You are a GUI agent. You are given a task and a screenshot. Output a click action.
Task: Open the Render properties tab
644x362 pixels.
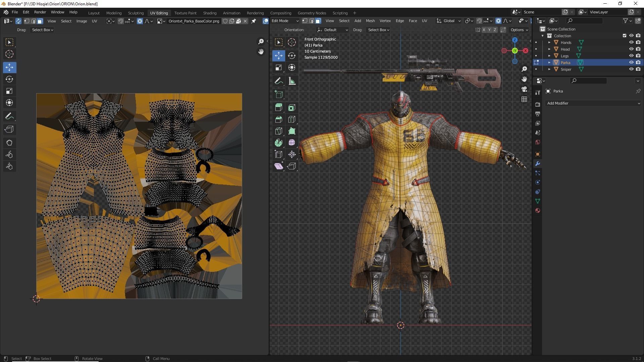coord(538,105)
